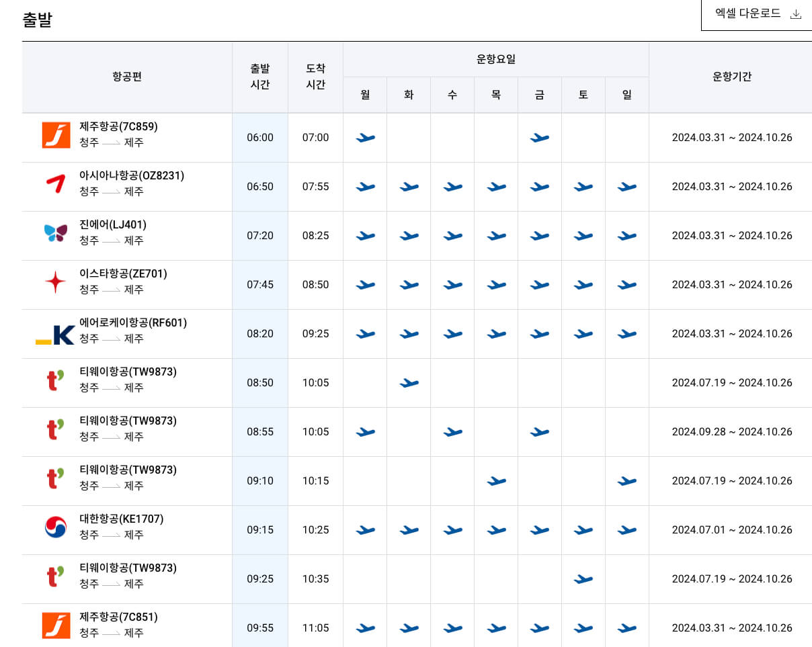Viewport: 812px width, 647px height.
Task: Select the Saturday airplane icon for TW9873 departing 09:25
Action: (583, 578)
